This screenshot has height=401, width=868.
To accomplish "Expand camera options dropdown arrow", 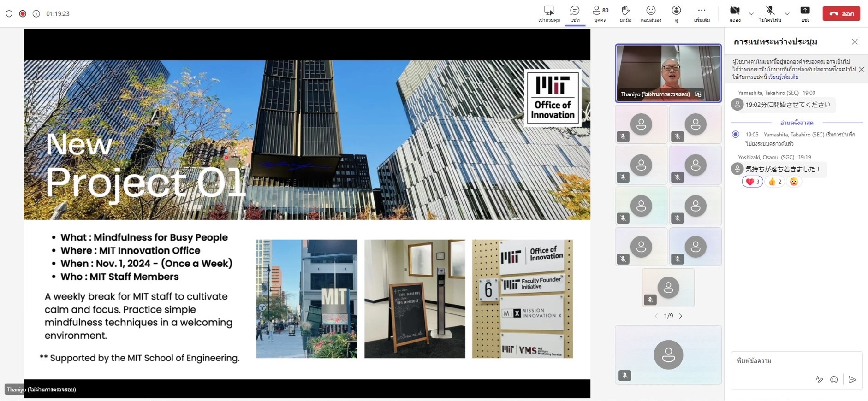I will pyautogui.click(x=751, y=14).
